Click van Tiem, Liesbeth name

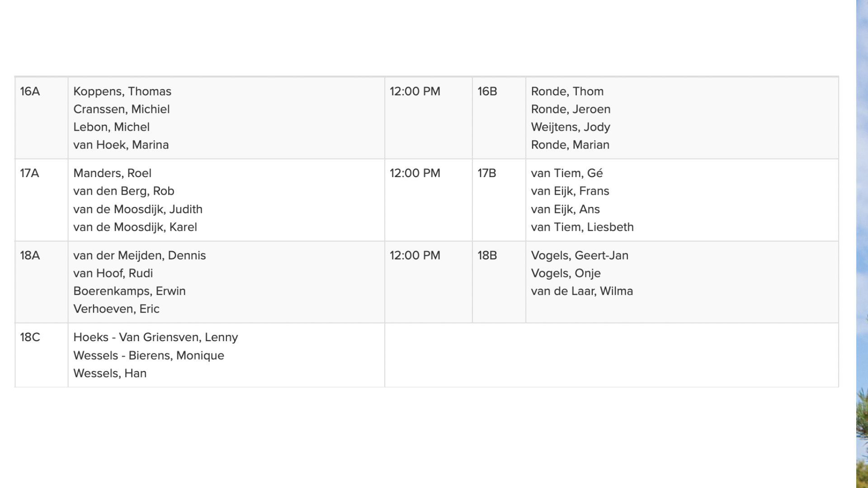click(x=582, y=227)
